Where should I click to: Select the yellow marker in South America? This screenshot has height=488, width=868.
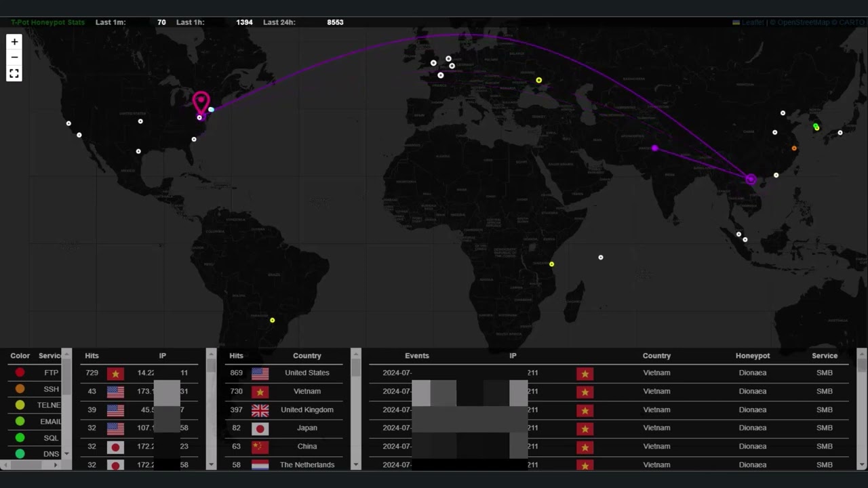273,321
